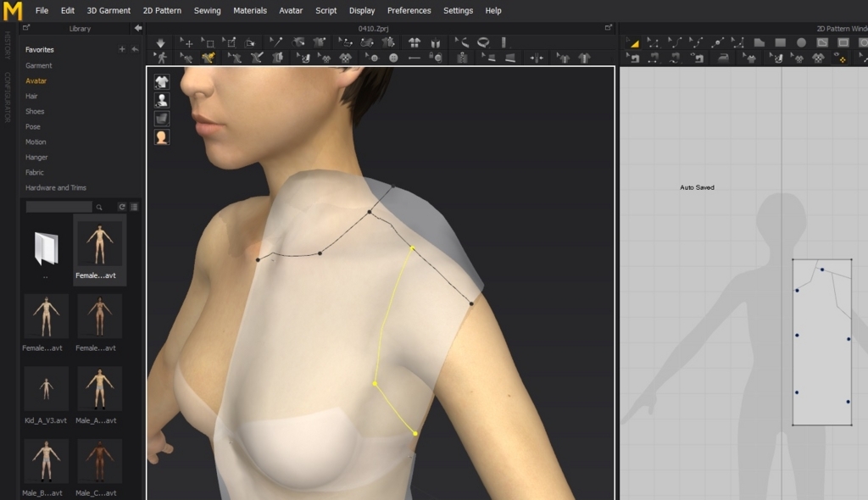Choose the Select/Move Button tool

point(372,58)
